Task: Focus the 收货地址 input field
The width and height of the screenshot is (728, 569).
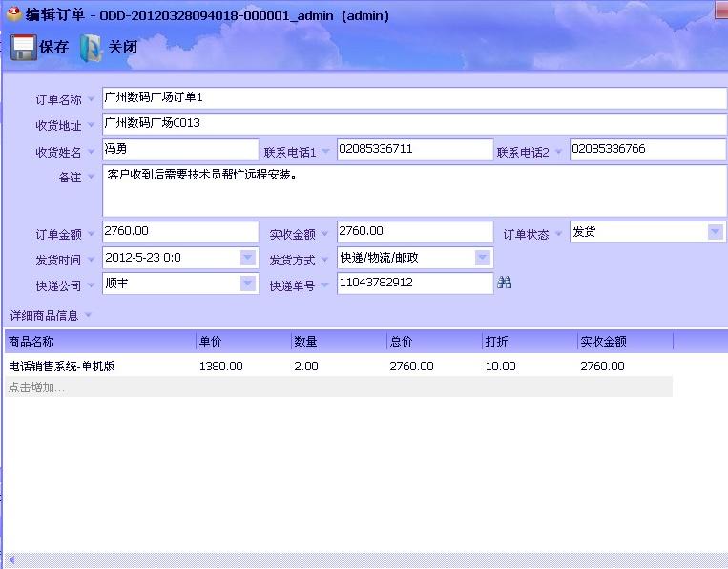Action: pos(415,123)
